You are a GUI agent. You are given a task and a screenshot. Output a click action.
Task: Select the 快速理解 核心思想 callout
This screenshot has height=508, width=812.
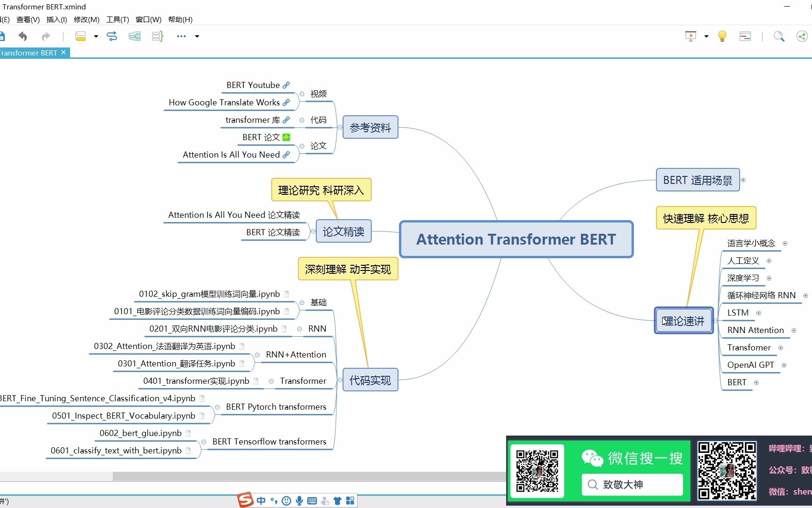[706, 218]
